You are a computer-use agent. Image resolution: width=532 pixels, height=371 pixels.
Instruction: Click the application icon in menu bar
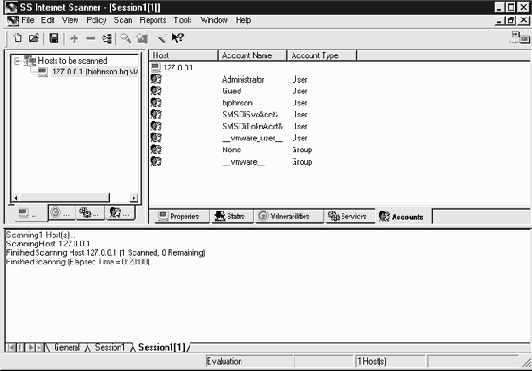point(13,21)
